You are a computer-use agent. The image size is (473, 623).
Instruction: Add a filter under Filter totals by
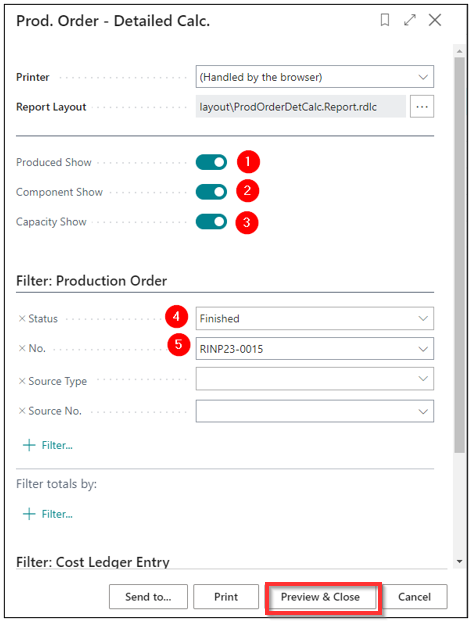point(48,514)
